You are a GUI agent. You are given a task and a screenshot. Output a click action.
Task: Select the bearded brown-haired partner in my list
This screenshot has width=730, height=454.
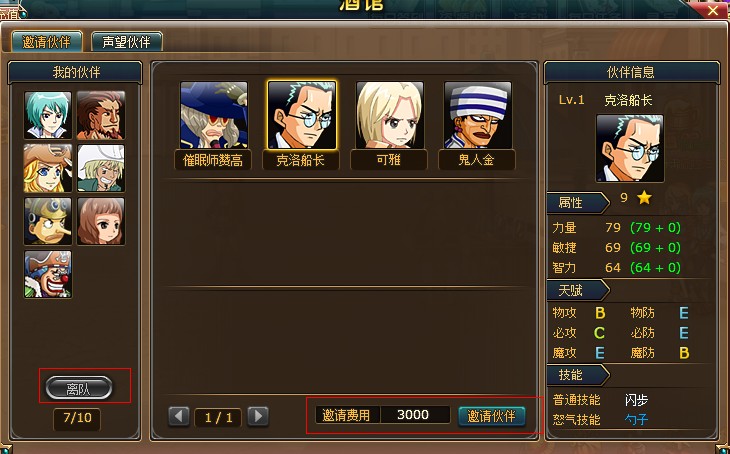(x=101, y=115)
